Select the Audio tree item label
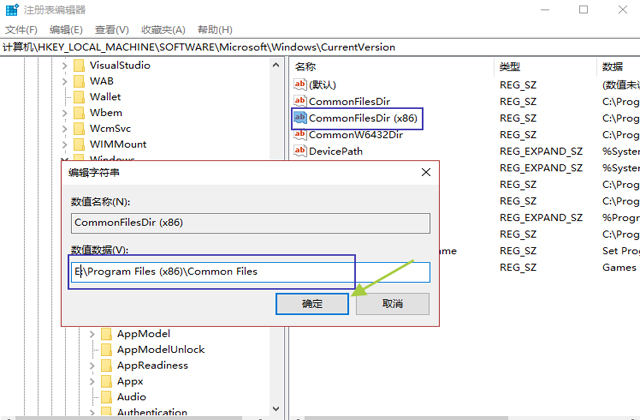640x420 pixels. pos(131,397)
